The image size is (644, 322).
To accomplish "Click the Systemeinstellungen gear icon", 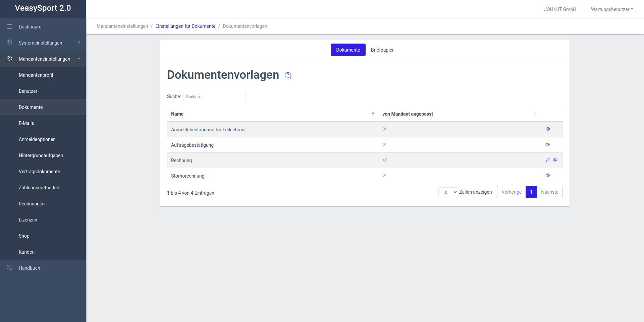I will point(9,43).
